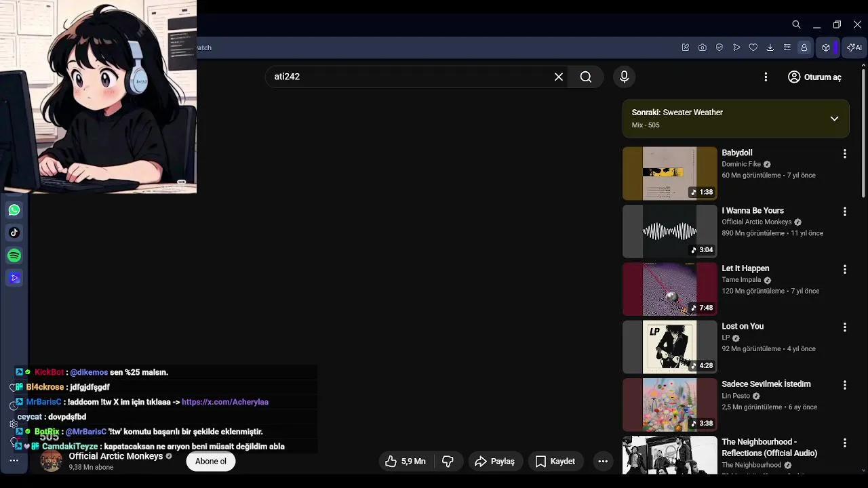Click the I Wanna Be Yours thumbnail
The width and height of the screenshot is (868, 488).
[x=669, y=231]
